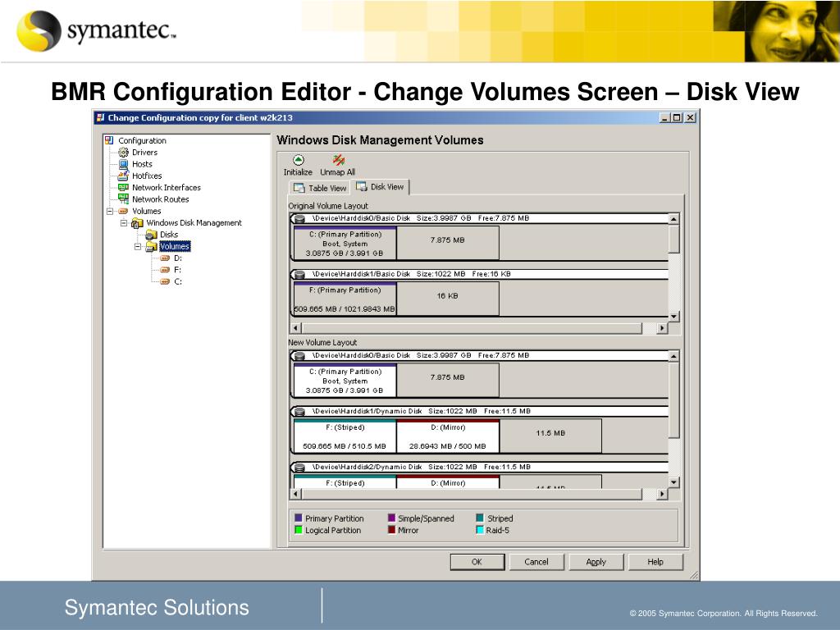
Task: Select D: (Mirror) volume on Harddisk2
Action: pyautogui.click(x=448, y=482)
